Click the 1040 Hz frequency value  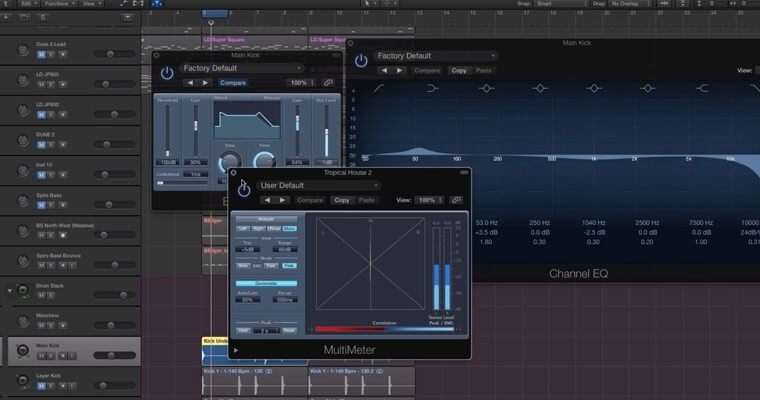(x=594, y=223)
